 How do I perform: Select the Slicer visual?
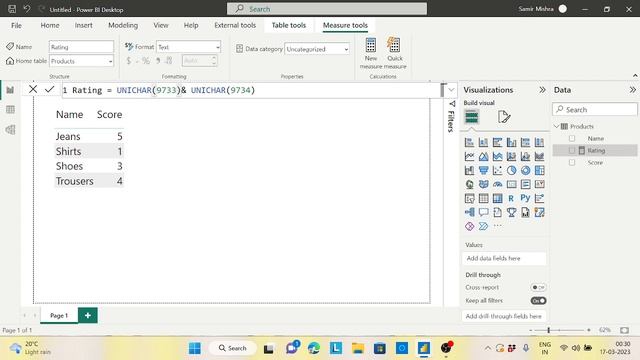(x=469, y=198)
